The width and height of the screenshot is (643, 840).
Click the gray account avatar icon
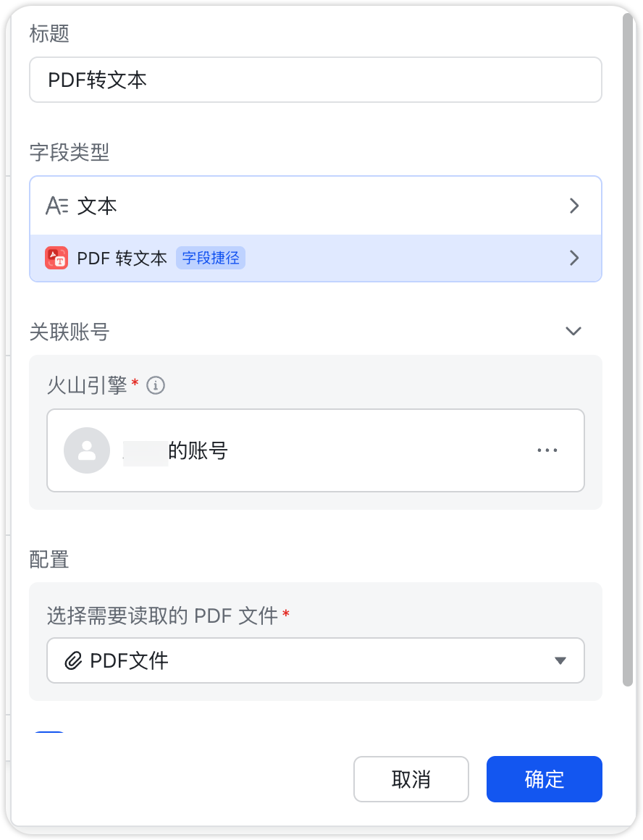[87, 450]
